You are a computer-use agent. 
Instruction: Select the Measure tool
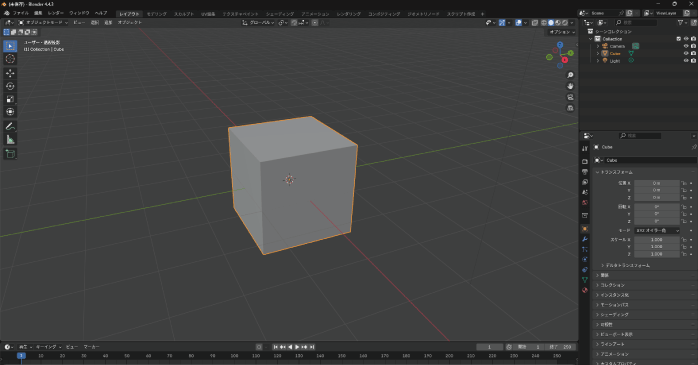coord(10,140)
